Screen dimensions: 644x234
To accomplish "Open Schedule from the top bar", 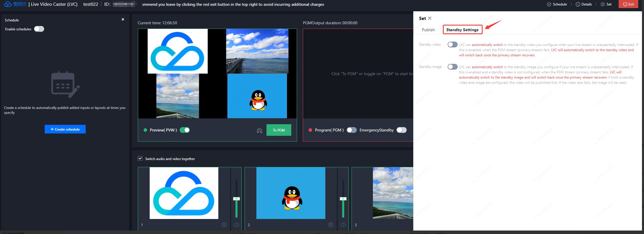I will point(557,4).
